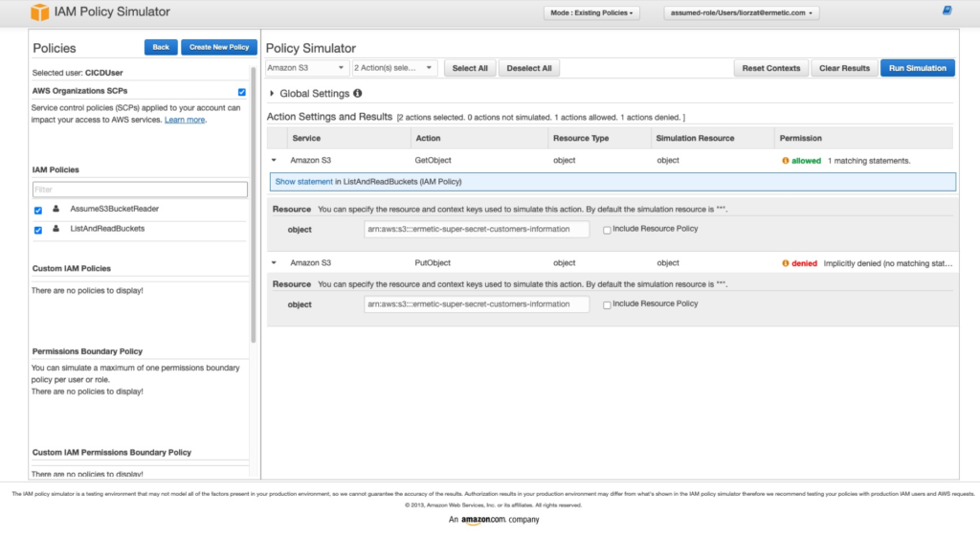This screenshot has height=538, width=980.
Task: Click the allowed permission status text
Action: click(x=806, y=161)
